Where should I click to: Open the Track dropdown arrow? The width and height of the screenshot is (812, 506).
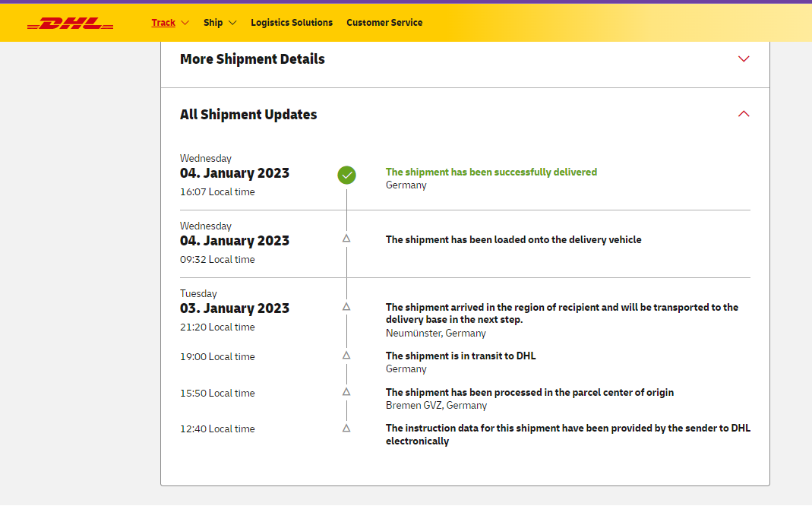click(185, 23)
